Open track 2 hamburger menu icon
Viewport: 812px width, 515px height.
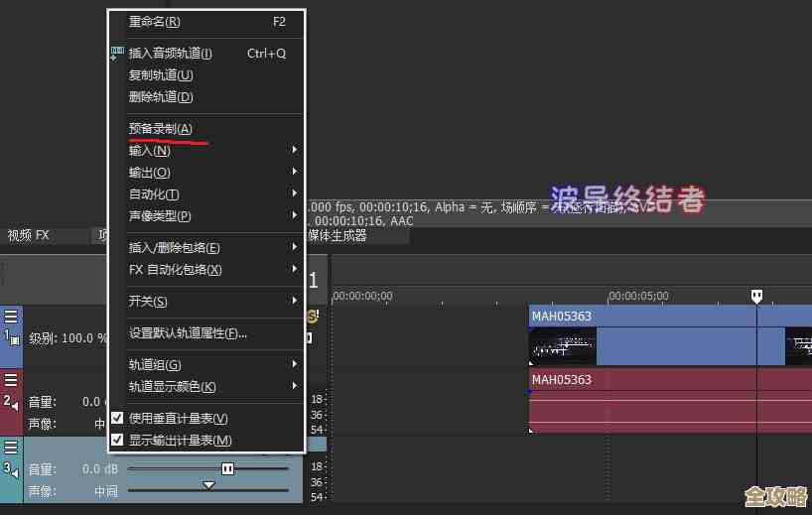coord(11,380)
